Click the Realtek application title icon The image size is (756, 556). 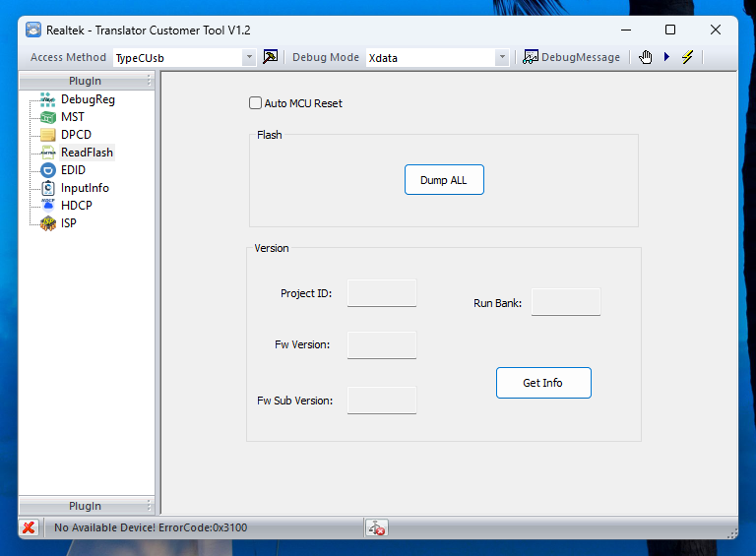(33, 30)
